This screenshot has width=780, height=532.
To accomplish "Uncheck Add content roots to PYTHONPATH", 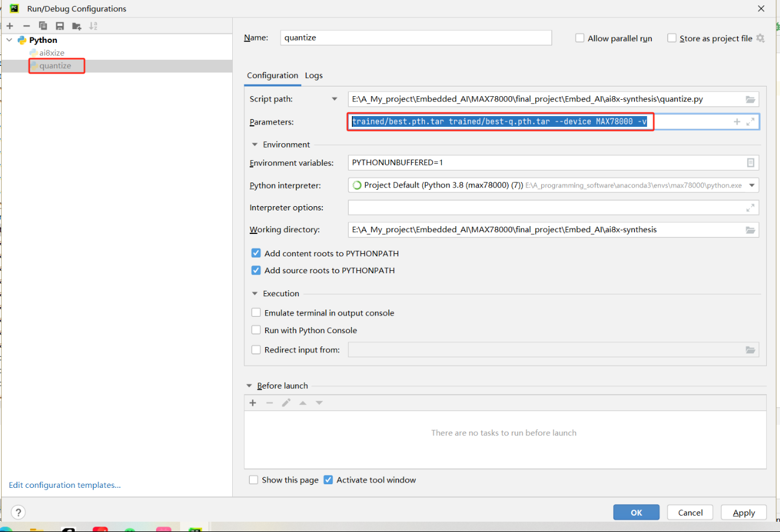I will pos(256,253).
